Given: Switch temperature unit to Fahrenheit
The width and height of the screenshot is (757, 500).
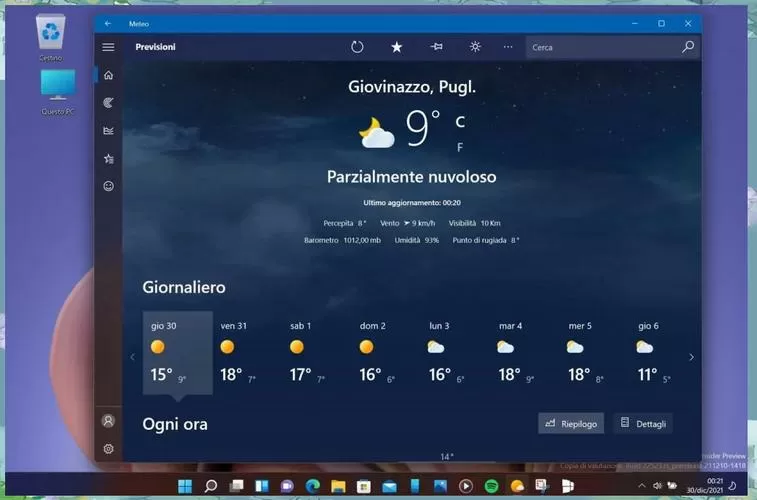Looking at the screenshot, I should click(460, 148).
